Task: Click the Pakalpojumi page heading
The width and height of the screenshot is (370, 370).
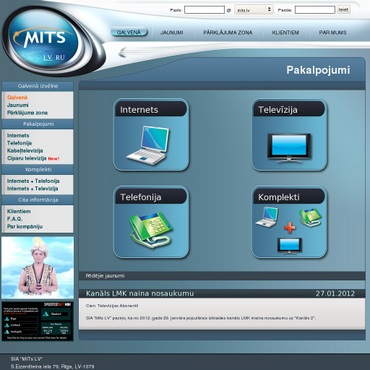Action: [x=318, y=70]
